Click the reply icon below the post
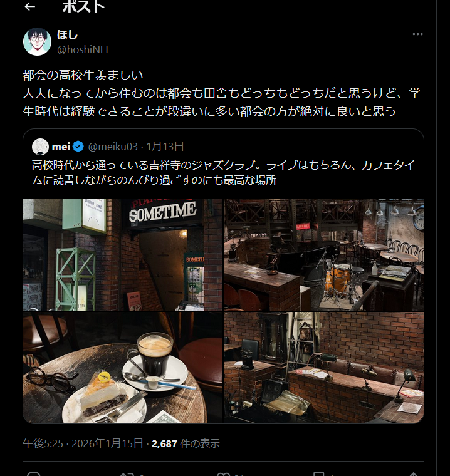The width and height of the screenshot is (450, 476). 33,474
